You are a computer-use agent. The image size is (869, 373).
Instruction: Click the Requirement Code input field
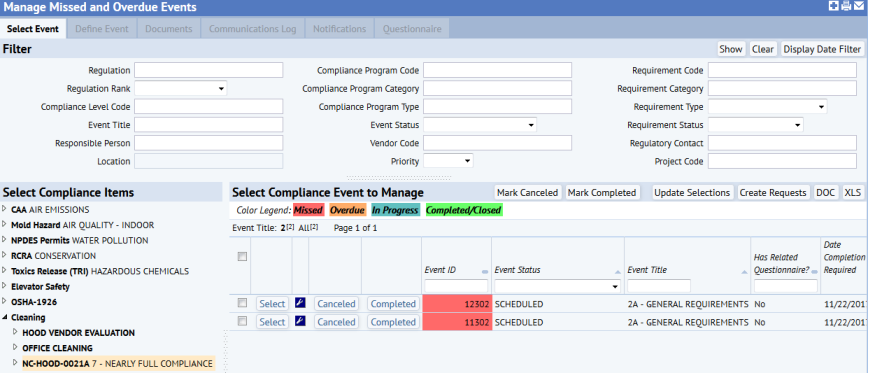[x=782, y=70]
